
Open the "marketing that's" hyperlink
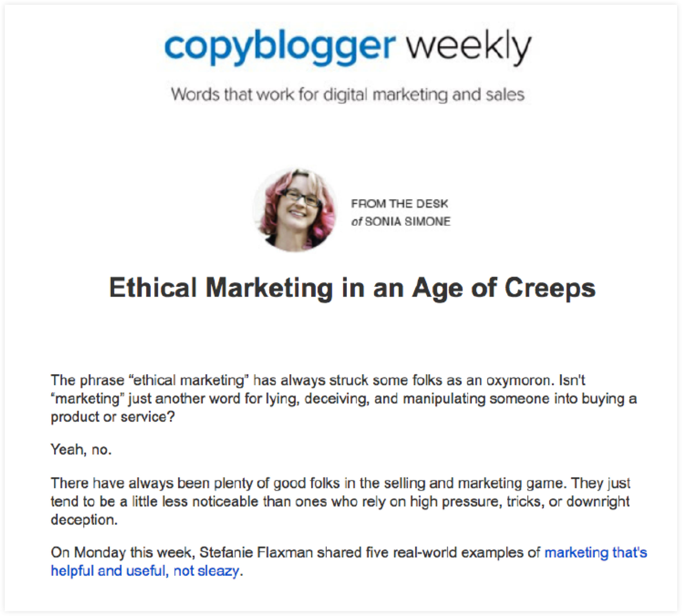click(x=595, y=552)
